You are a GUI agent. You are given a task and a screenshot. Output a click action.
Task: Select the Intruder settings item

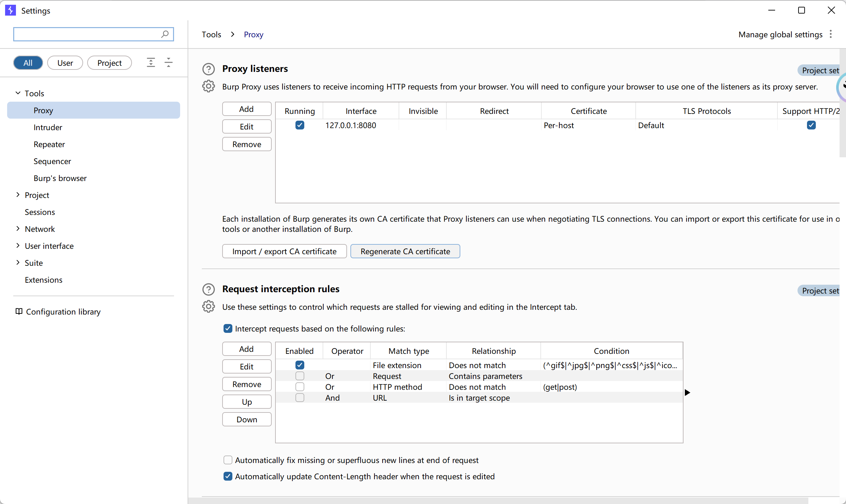(x=47, y=127)
